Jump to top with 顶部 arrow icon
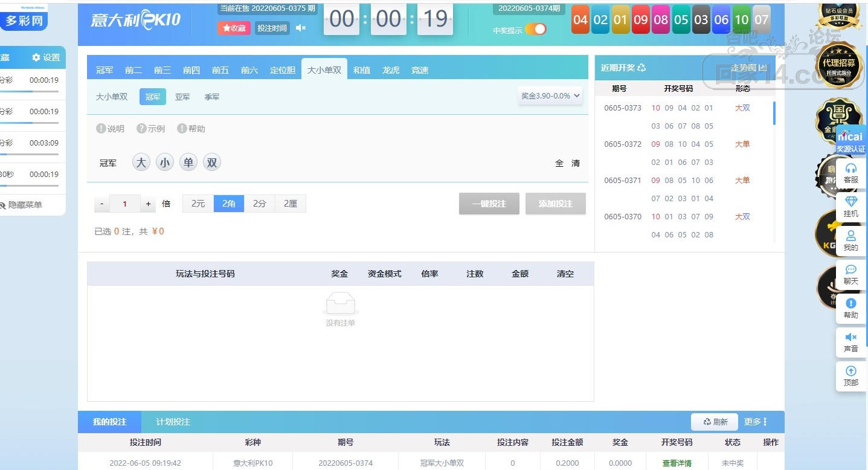Viewport: 868px width, 470px height. [x=851, y=371]
